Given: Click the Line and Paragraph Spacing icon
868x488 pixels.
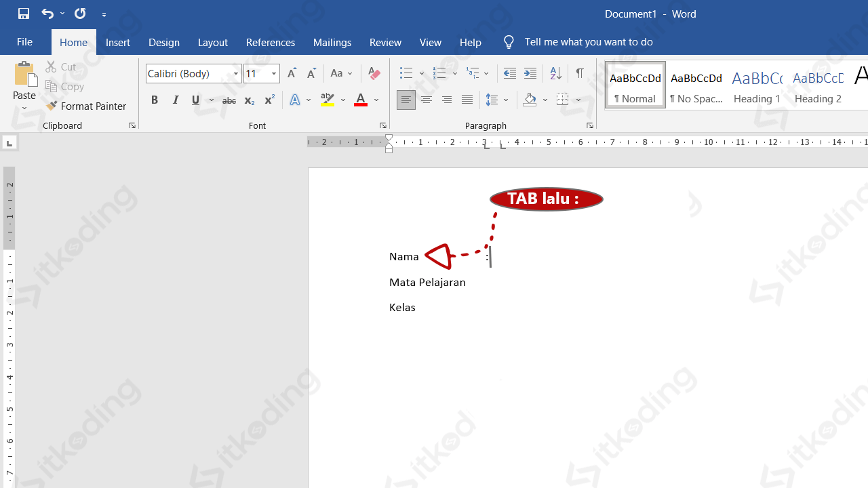Looking at the screenshot, I should 492,100.
